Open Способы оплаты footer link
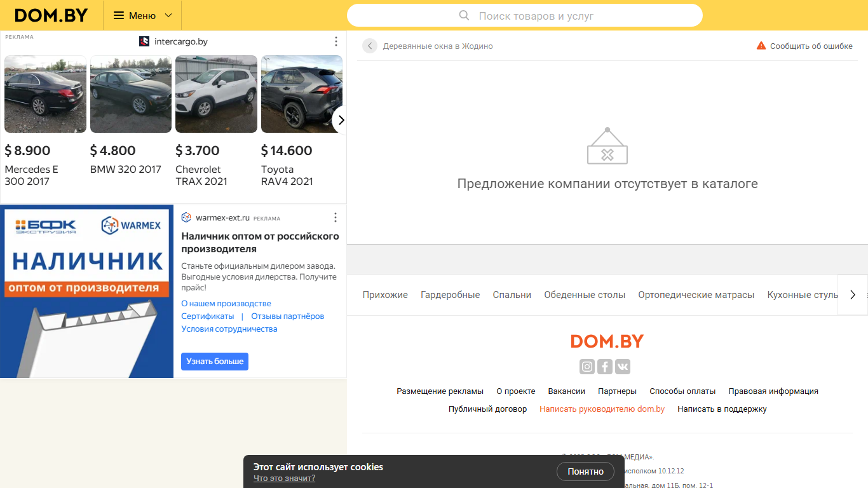This screenshot has width=868, height=488. click(x=683, y=391)
